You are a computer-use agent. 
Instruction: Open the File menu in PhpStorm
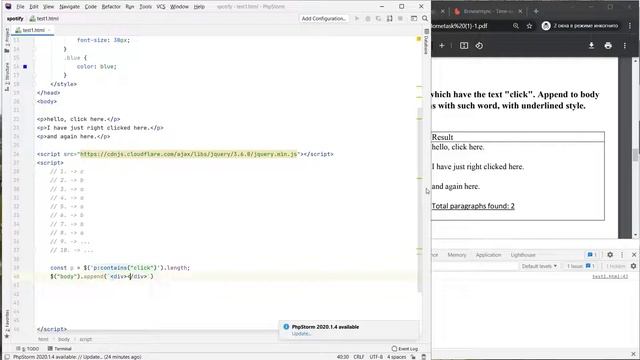pyautogui.click(x=20, y=7)
